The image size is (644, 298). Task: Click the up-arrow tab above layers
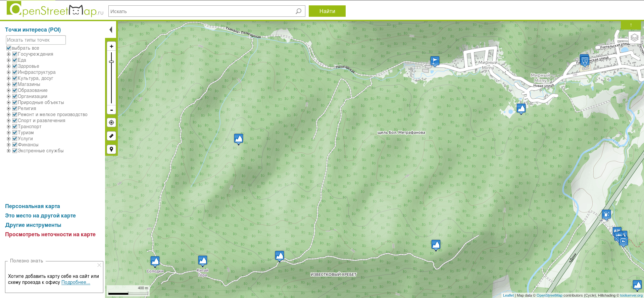coord(631,25)
